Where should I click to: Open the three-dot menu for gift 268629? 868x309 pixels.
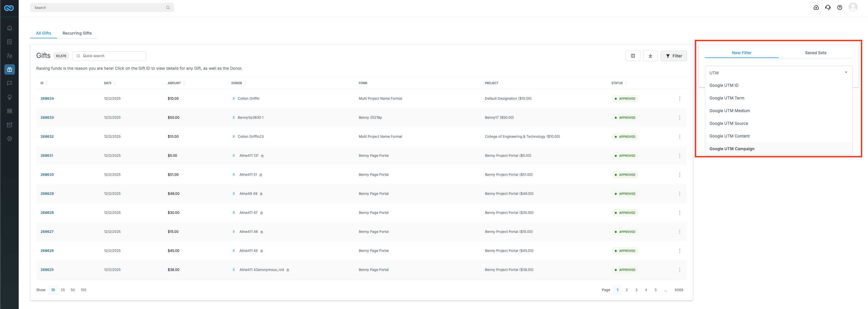point(679,194)
